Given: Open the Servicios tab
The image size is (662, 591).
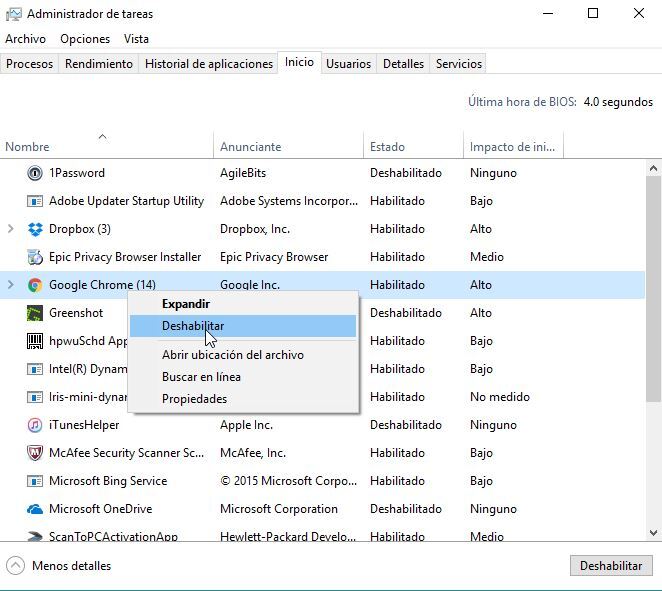Looking at the screenshot, I should click(459, 64).
